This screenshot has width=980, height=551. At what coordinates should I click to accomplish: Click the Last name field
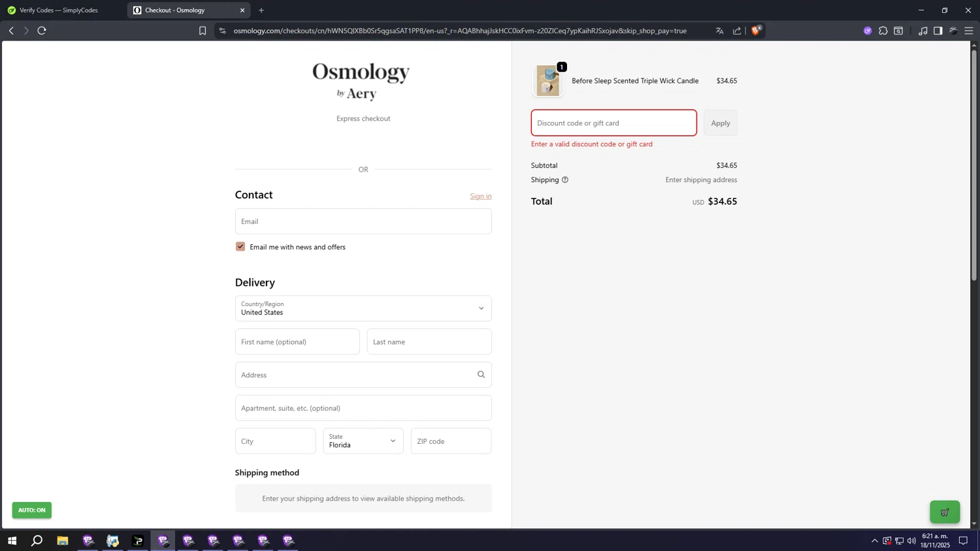point(429,341)
